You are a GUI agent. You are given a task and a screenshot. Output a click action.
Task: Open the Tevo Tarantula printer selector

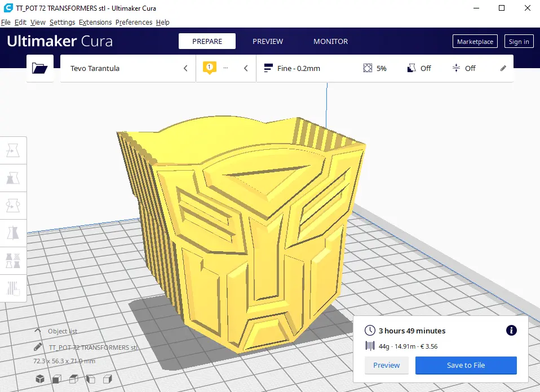[128, 68]
